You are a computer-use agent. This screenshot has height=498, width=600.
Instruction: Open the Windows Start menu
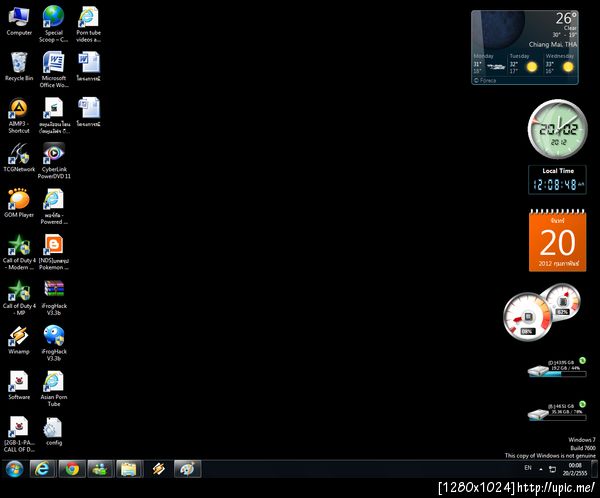pos(15,469)
